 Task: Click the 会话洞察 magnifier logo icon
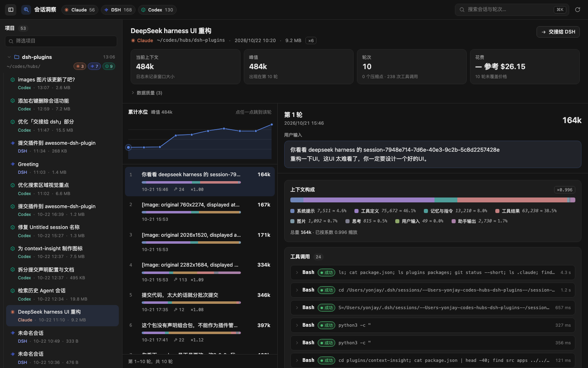click(26, 9)
